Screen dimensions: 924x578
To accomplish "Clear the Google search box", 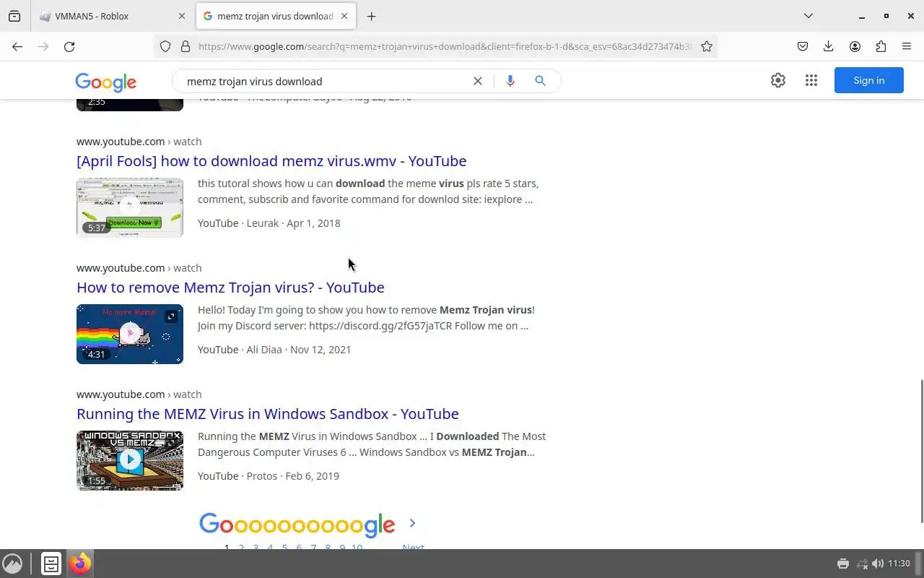I will 478,81.
